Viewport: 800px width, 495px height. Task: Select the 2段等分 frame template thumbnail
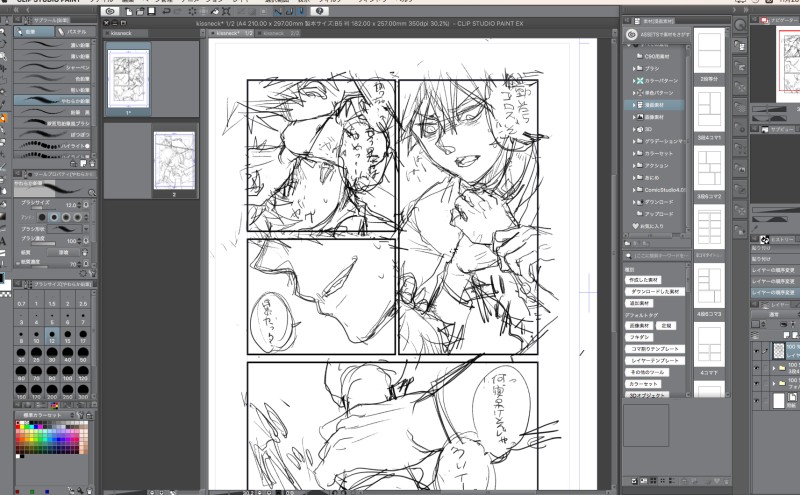(x=709, y=51)
